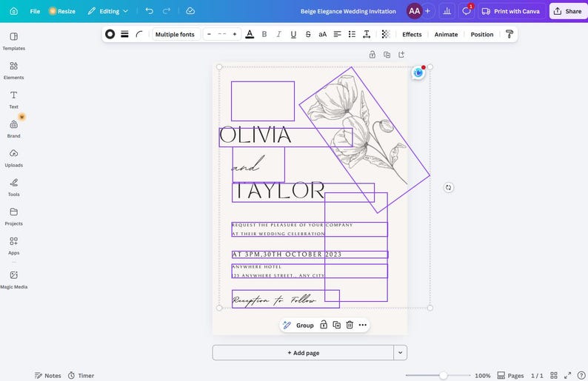Screen dimensions: 588x381
Task: Open more options in floating toolbar
Action: pos(363,325)
